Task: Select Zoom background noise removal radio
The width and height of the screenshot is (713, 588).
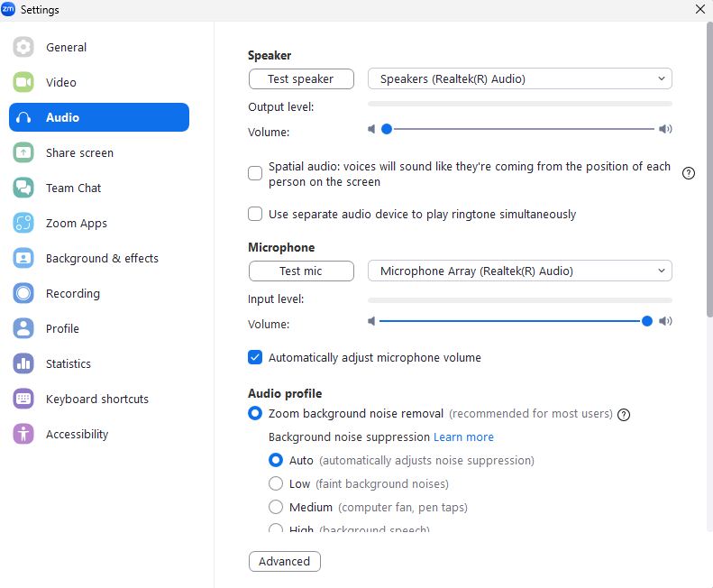Action: (255, 413)
